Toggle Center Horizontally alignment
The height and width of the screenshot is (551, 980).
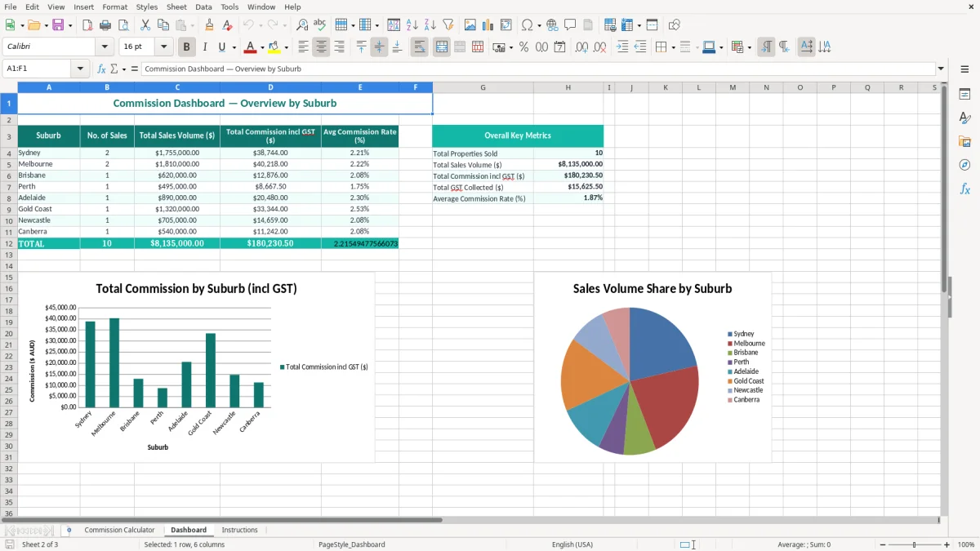321,47
